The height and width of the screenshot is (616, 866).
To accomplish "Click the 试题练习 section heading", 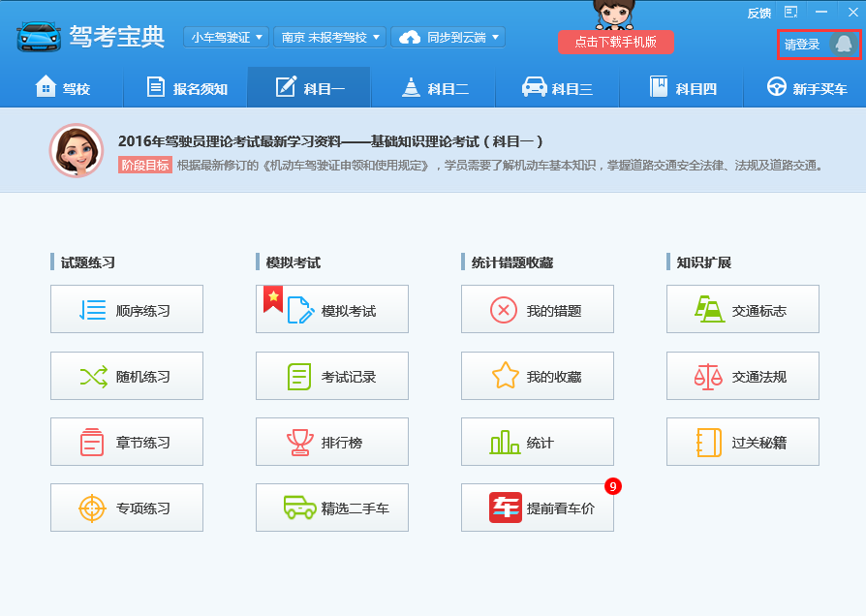I will point(88,262).
